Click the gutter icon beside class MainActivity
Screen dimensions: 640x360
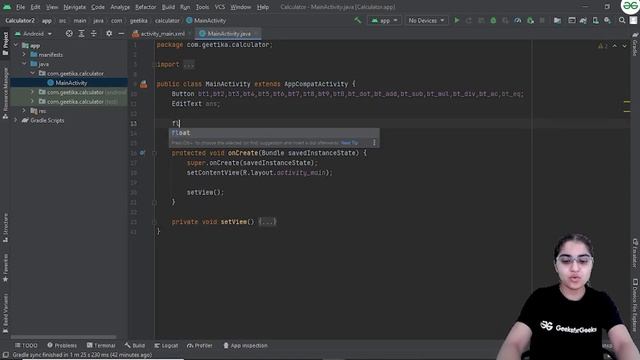pos(143,84)
